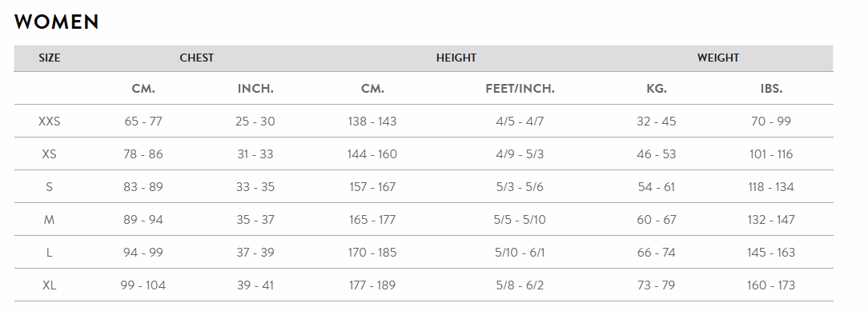Select the XS size row label
This screenshot has width=868, height=315.
tap(50, 154)
